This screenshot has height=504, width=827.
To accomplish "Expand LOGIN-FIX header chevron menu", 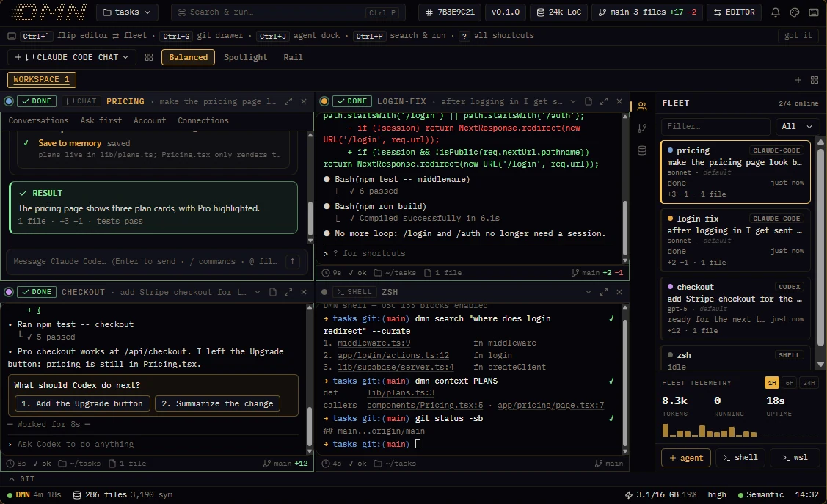I will click(x=573, y=101).
